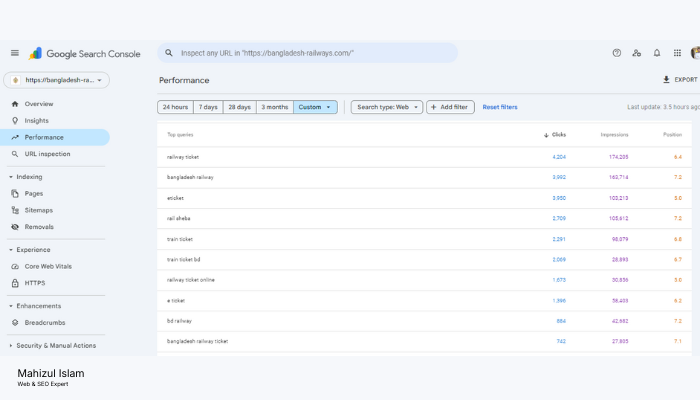Click the property favicon in selector
Viewport: 700px width, 400px height.
click(x=16, y=80)
